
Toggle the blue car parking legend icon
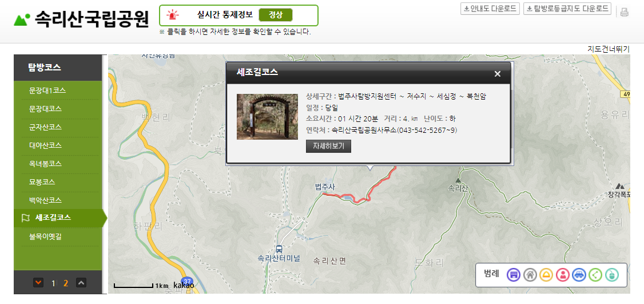click(x=579, y=274)
